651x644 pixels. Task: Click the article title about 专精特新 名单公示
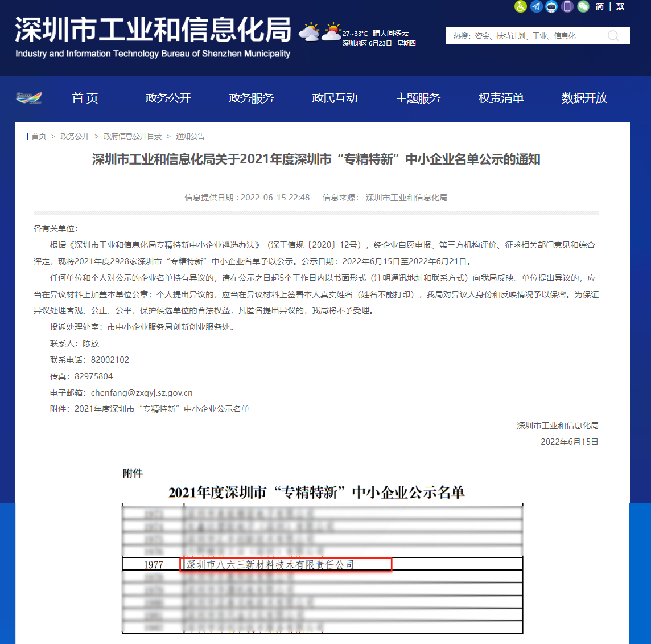(x=316, y=159)
